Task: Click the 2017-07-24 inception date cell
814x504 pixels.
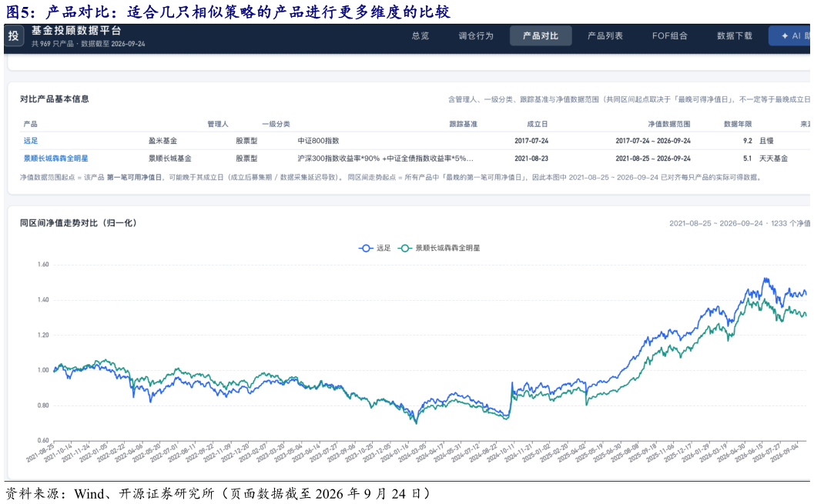Action: pos(531,141)
